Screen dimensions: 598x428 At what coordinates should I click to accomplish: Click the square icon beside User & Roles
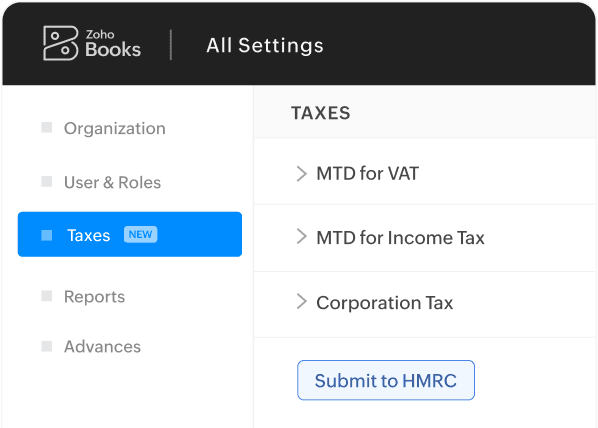pyautogui.click(x=47, y=182)
